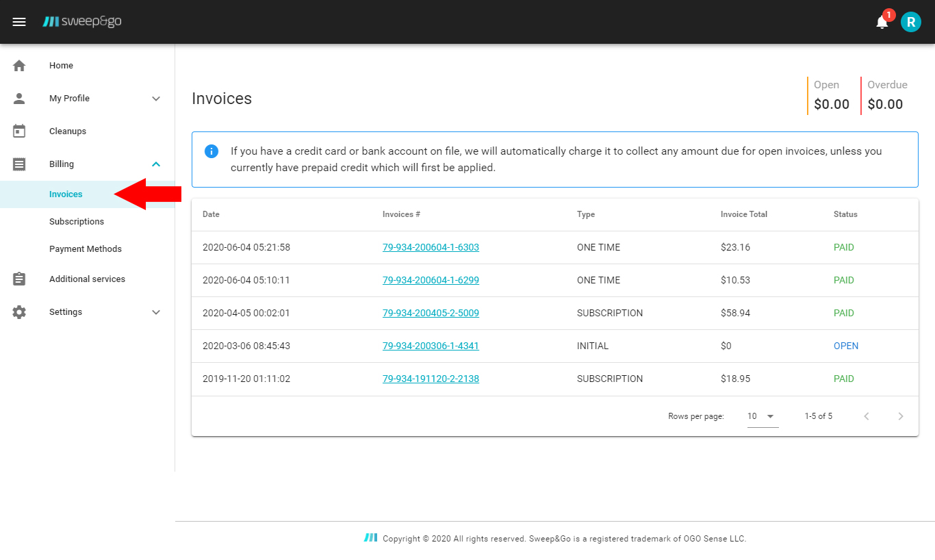The image size is (935, 560).
Task: Click the Settings gear icon
Action: pyautogui.click(x=19, y=312)
